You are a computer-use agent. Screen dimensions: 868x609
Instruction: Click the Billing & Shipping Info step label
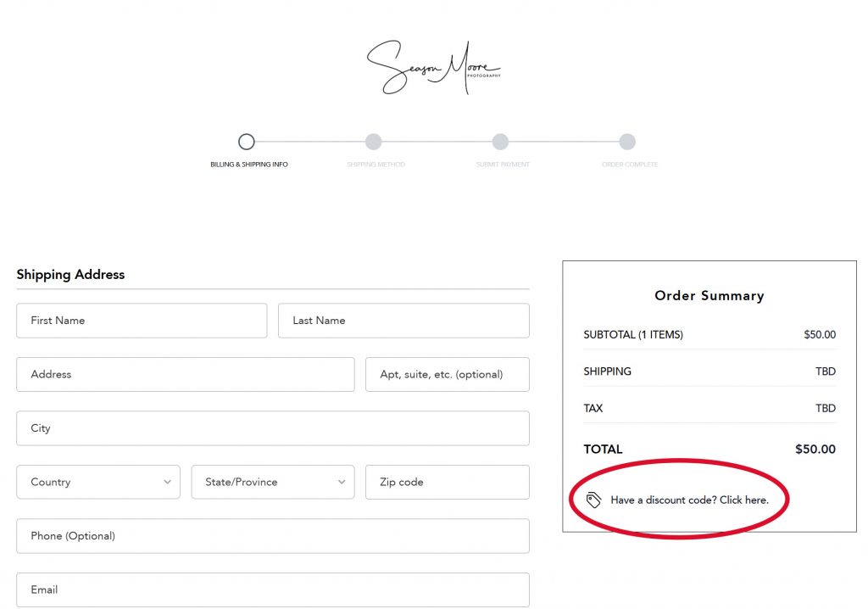[249, 165]
